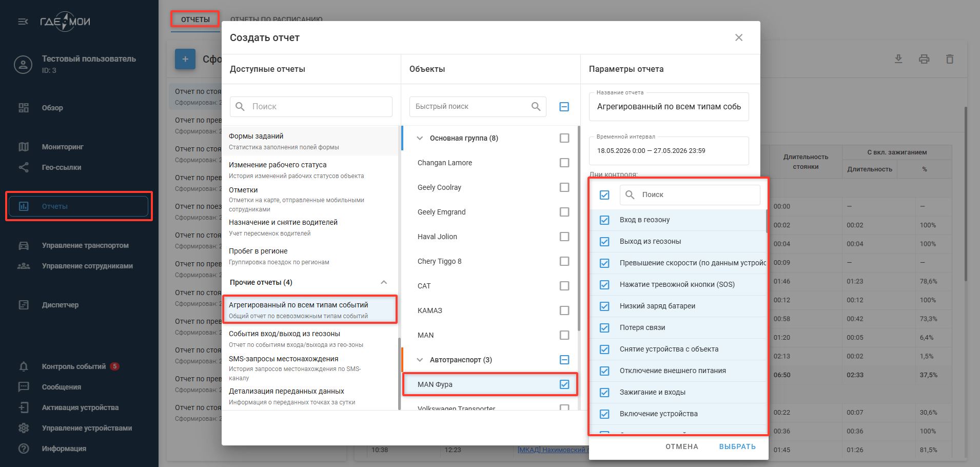This screenshot has width=980, height=467.
Task: Uncheck Отключение внешнего питания event
Action: [604, 371]
